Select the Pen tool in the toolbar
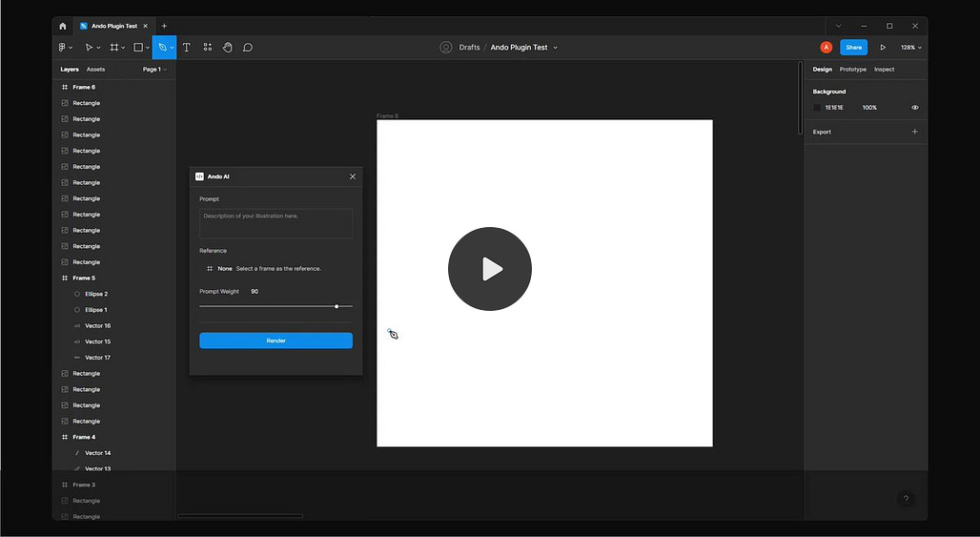980x537 pixels. [162, 48]
